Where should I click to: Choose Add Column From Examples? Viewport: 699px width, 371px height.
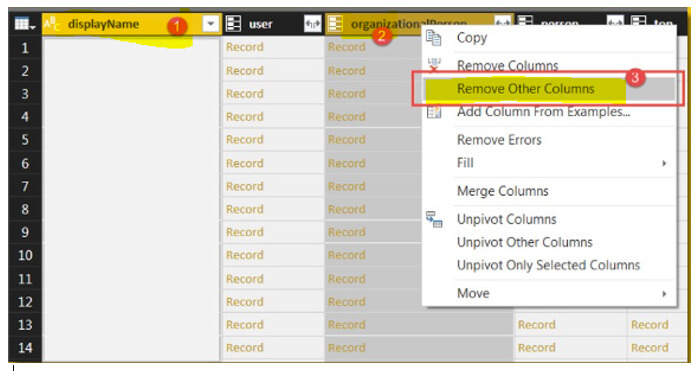[x=543, y=111]
